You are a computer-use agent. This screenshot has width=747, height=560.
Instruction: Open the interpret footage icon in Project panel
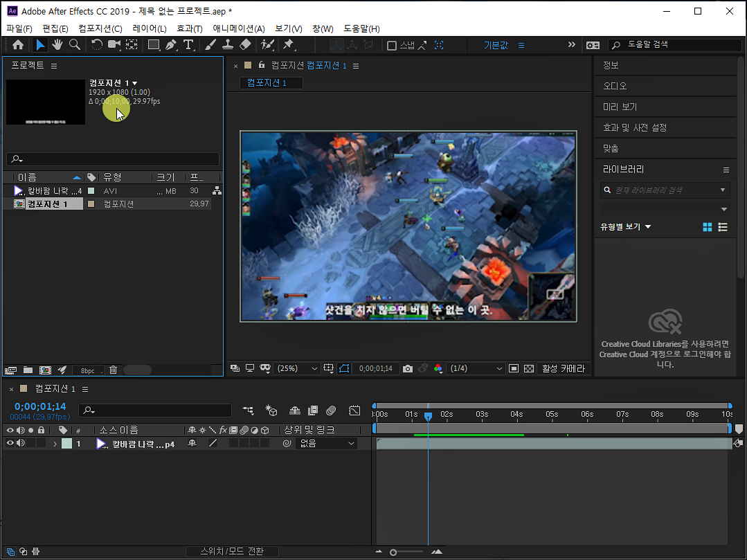10,370
